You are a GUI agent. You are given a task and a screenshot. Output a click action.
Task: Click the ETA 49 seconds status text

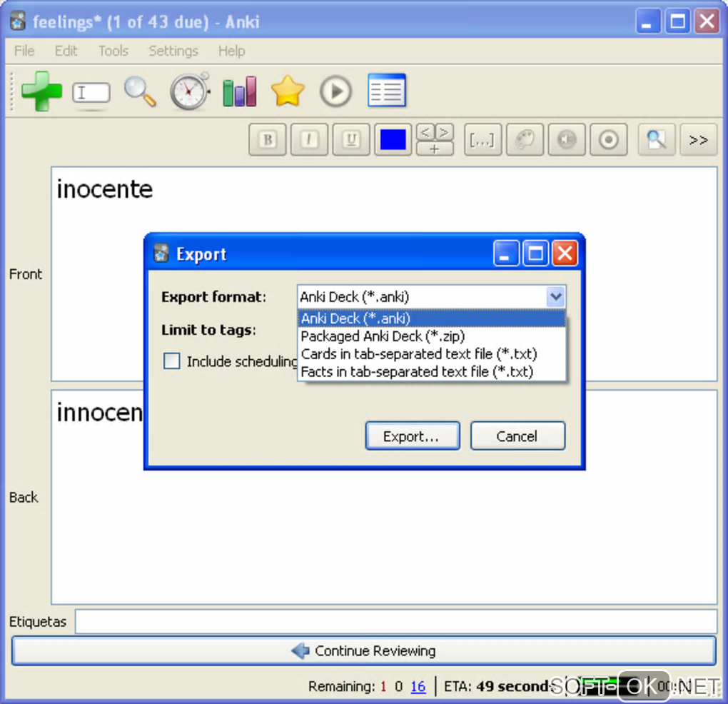pyautogui.click(x=500, y=686)
